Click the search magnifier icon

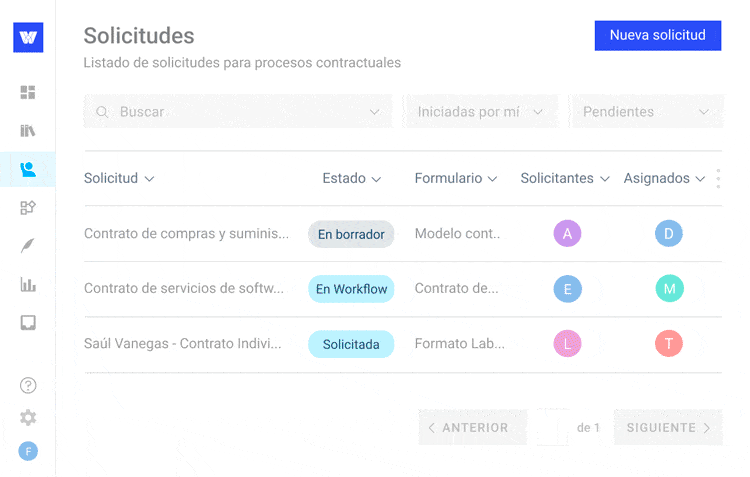(x=102, y=112)
